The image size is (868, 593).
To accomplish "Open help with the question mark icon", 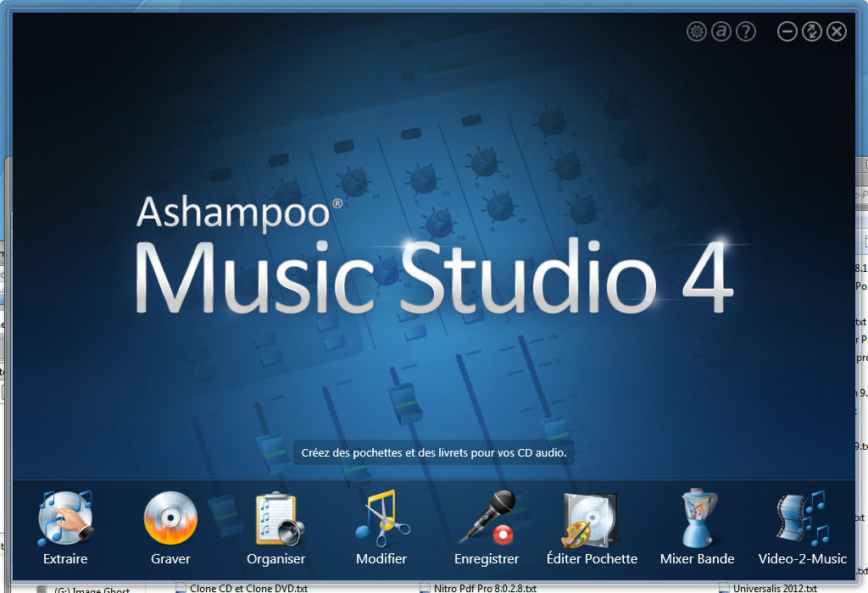I will (x=746, y=31).
